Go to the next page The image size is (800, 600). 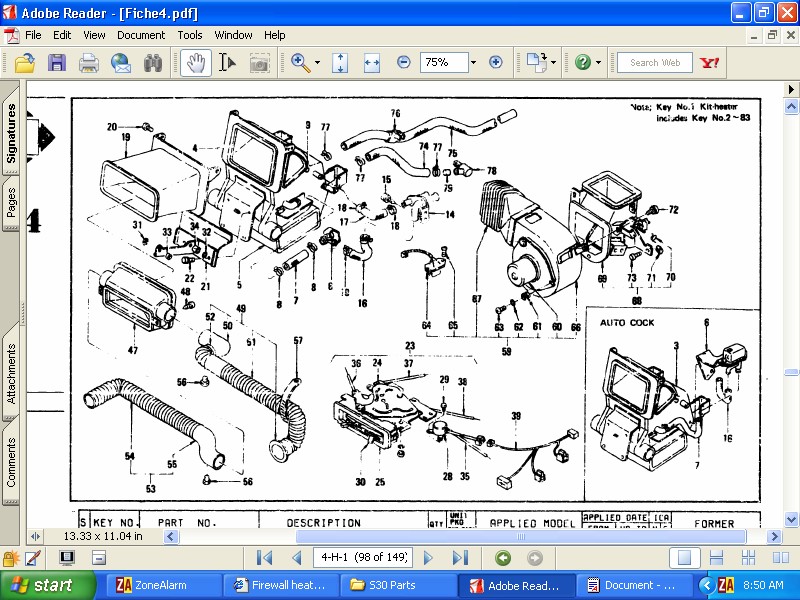[428, 558]
